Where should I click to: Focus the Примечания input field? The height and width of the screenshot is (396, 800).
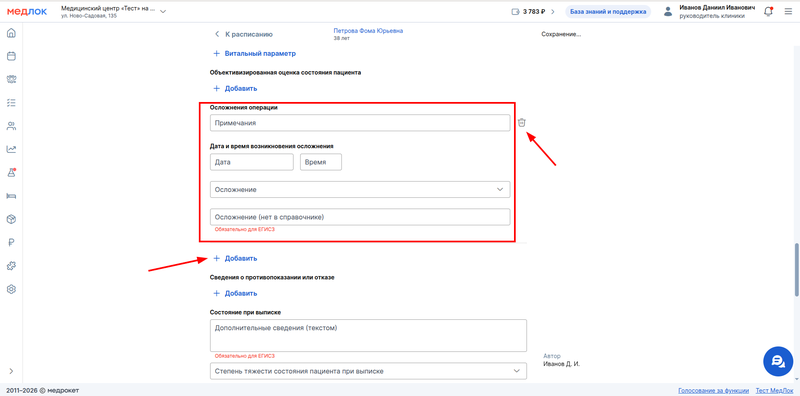click(360, 123)
